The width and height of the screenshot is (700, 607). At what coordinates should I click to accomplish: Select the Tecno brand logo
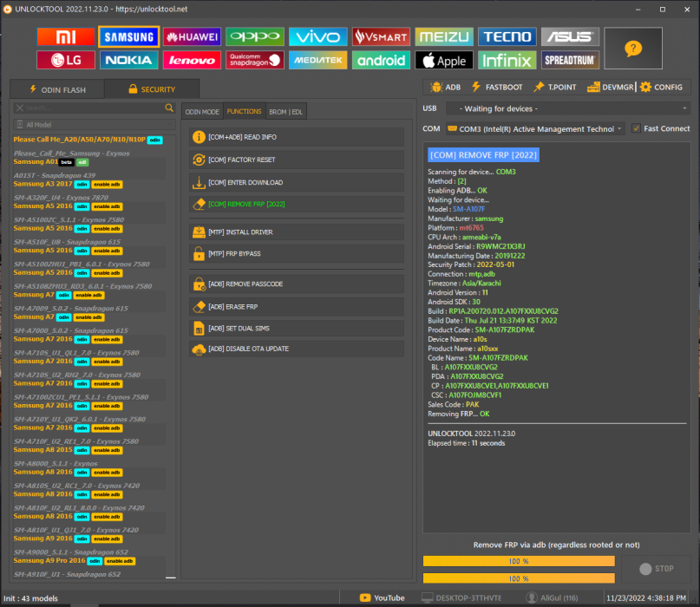click(507, 37)
